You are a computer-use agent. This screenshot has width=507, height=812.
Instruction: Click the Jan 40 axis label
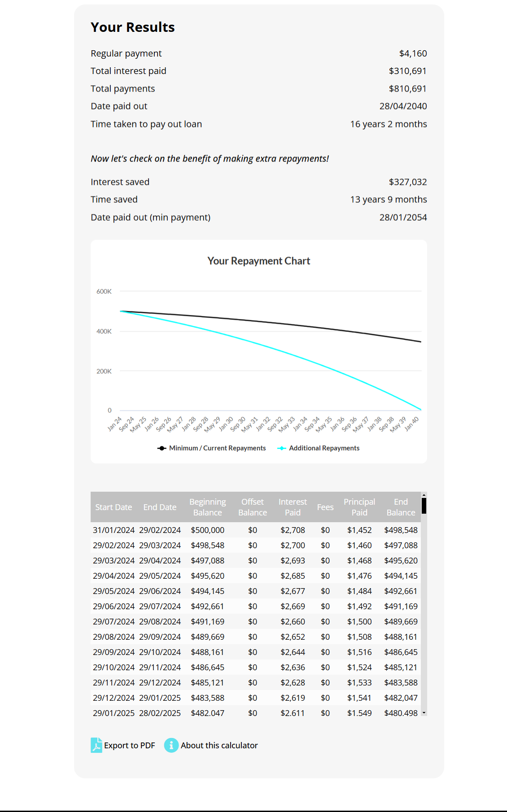412,424
